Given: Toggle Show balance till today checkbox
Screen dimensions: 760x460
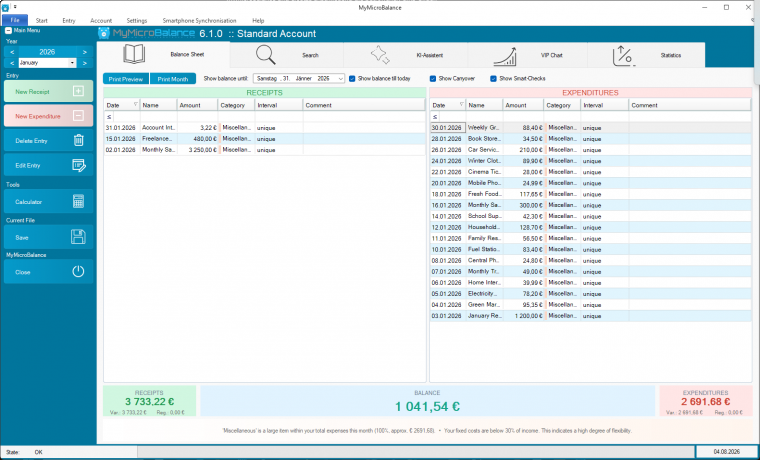Looking at the screenshot, I should pos(352,79).
